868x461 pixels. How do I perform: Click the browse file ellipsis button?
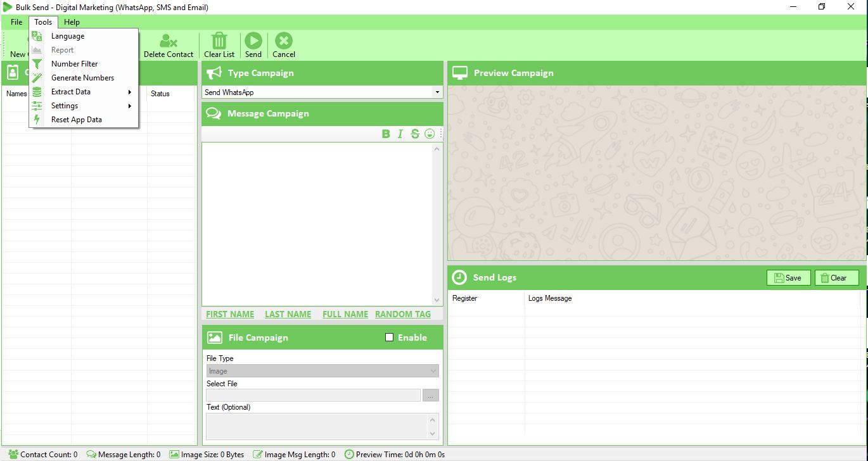pyautogui.click(x=431, y=395)
